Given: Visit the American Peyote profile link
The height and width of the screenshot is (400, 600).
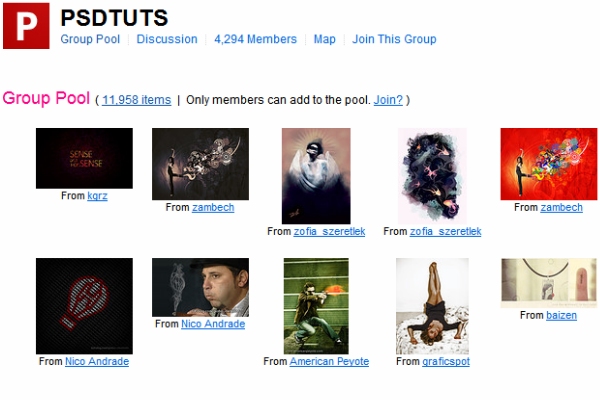Looking at the screenshot, I should 329,362.
